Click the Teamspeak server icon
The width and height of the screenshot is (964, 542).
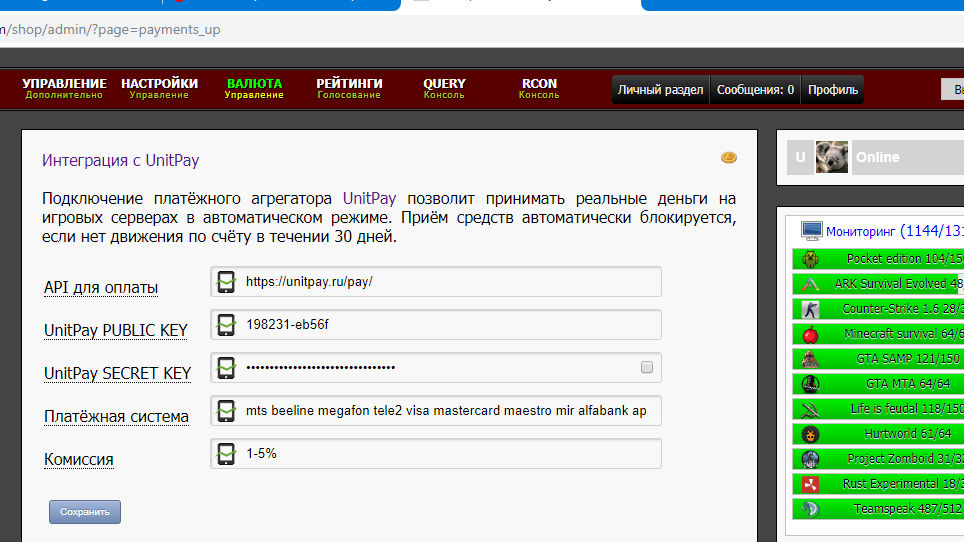[x=810, y=509]
